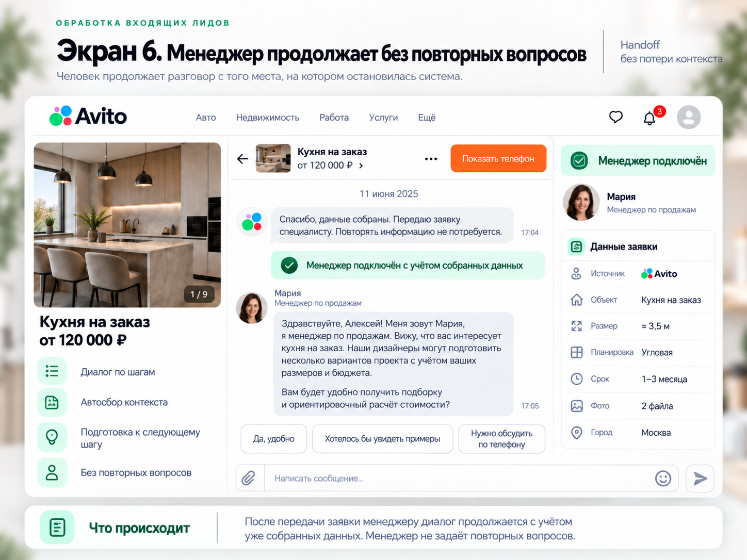Open the "Ещё" menu in top navigation
Screen dimensions: 747x560
(x=427, y=118)
